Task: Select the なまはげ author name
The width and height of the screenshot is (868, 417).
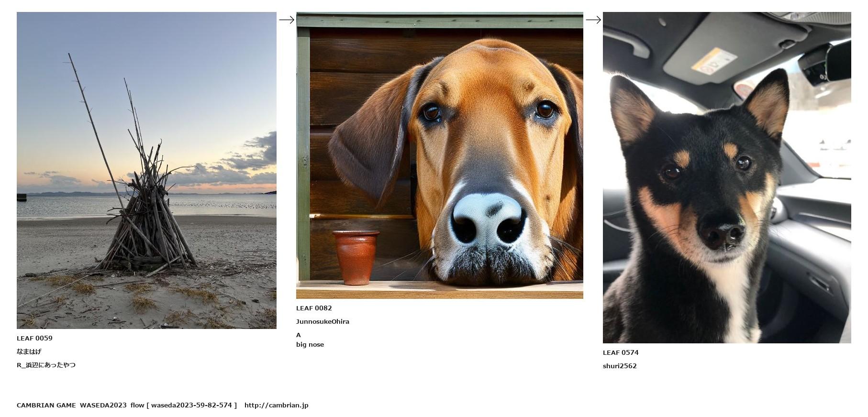Action: [29, 351]
